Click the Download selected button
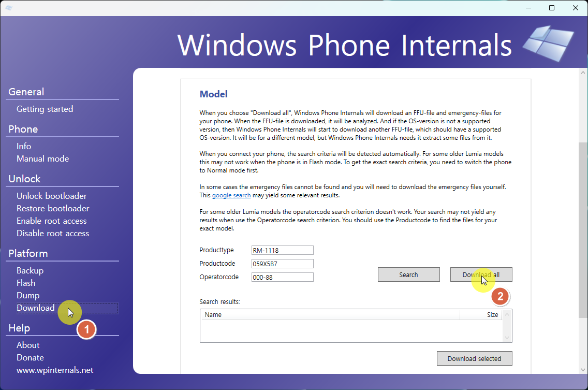The height and width of the screenshot is (390, 588). pyautogui.click(x=474, y=358)
